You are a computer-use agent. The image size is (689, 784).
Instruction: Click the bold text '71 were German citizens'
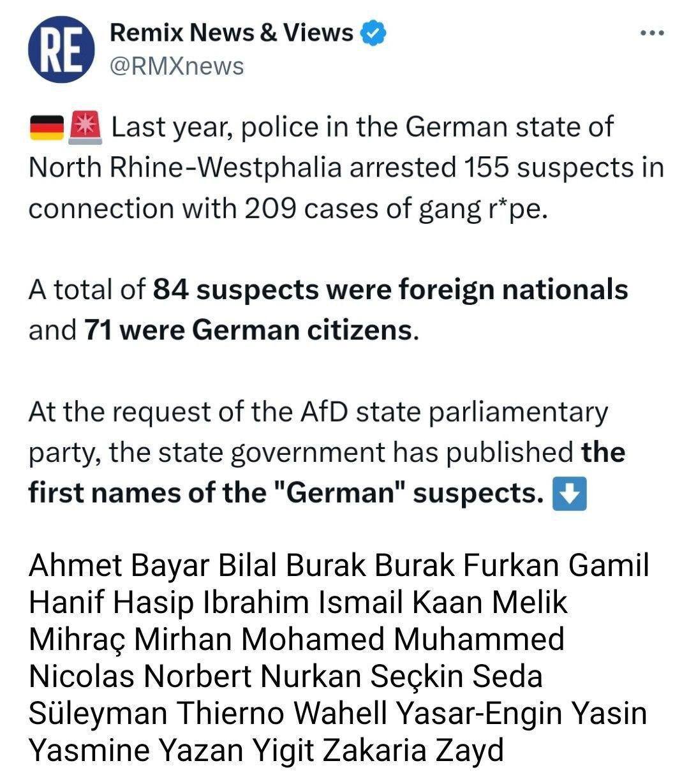248,330
